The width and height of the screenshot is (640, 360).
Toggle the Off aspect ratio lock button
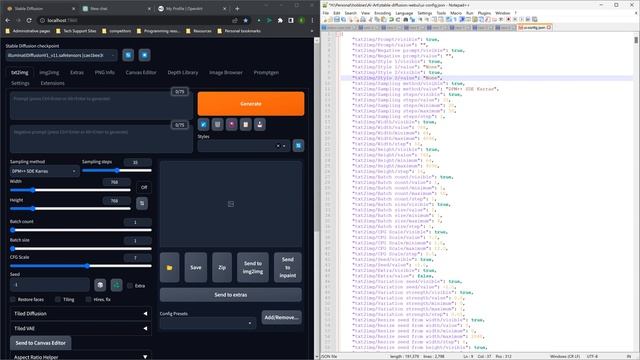click(144, 187)
